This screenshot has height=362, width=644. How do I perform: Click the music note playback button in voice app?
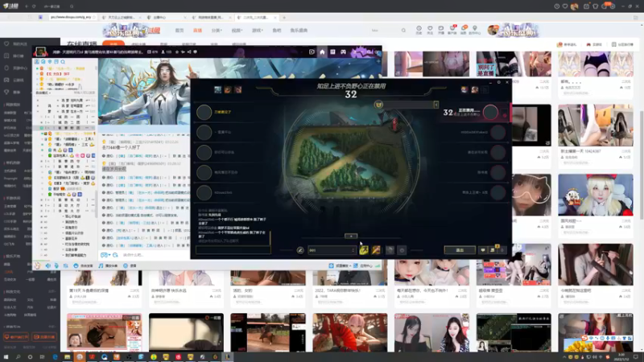pos(108,265)
